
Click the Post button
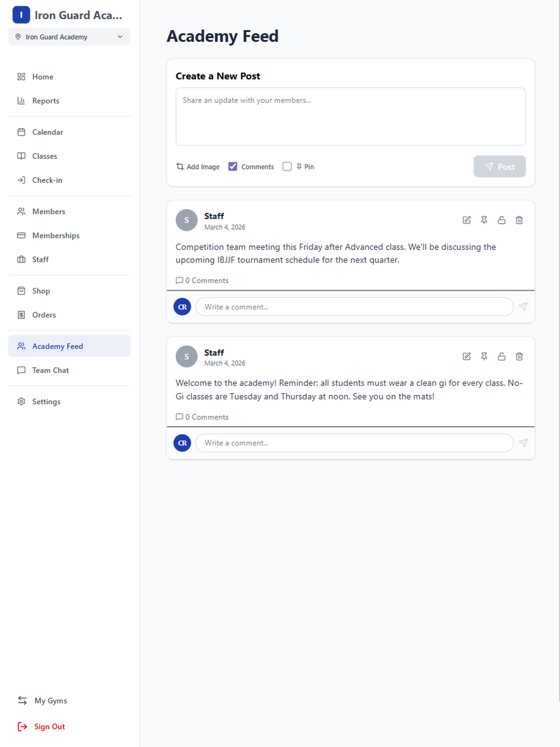pyautogui.click(x=500, y=167)
